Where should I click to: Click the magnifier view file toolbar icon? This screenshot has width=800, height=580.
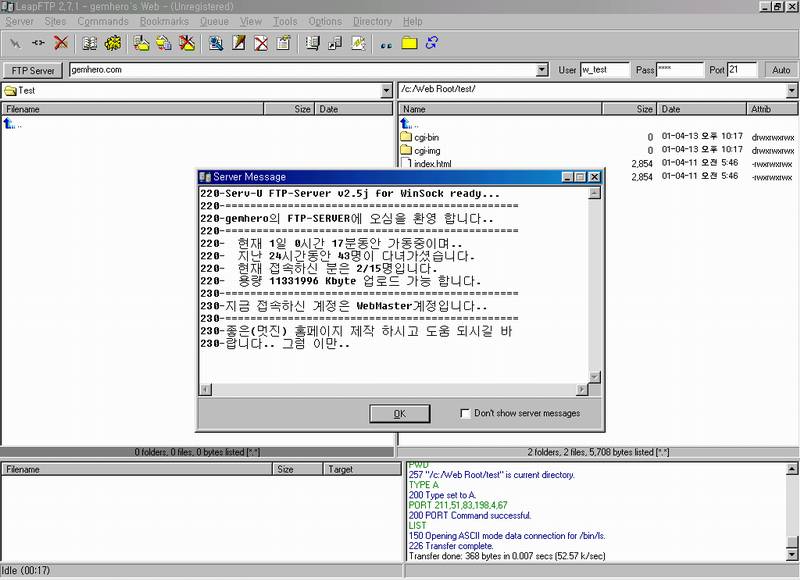[216, 43]
